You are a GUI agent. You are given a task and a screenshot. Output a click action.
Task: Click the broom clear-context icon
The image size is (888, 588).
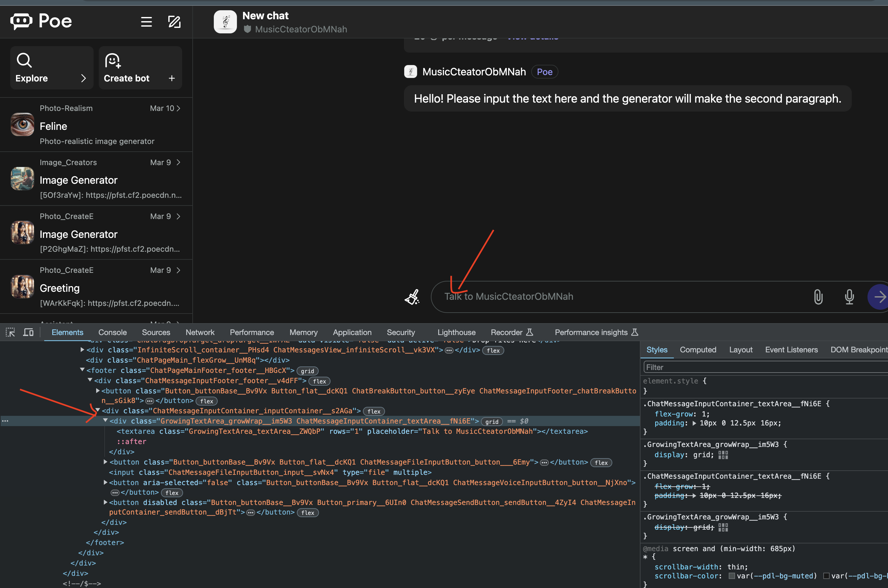click(412, 297)
